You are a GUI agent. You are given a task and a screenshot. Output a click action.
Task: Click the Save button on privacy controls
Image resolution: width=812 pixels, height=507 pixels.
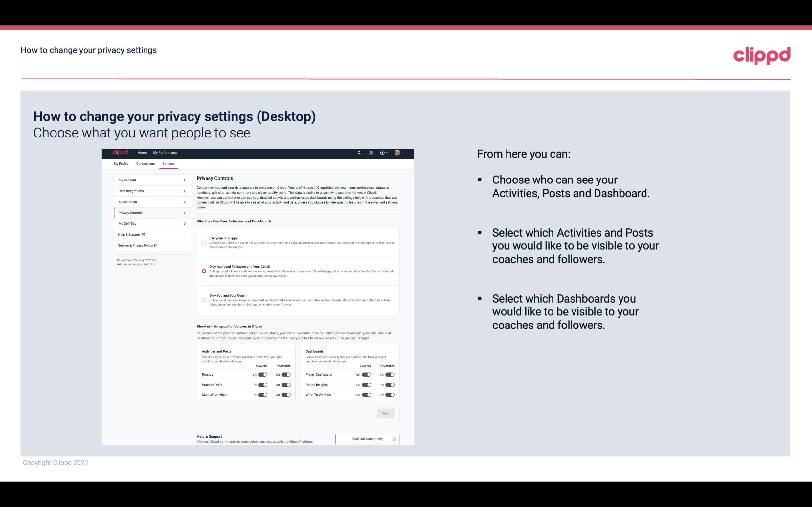tap(385, 413)
